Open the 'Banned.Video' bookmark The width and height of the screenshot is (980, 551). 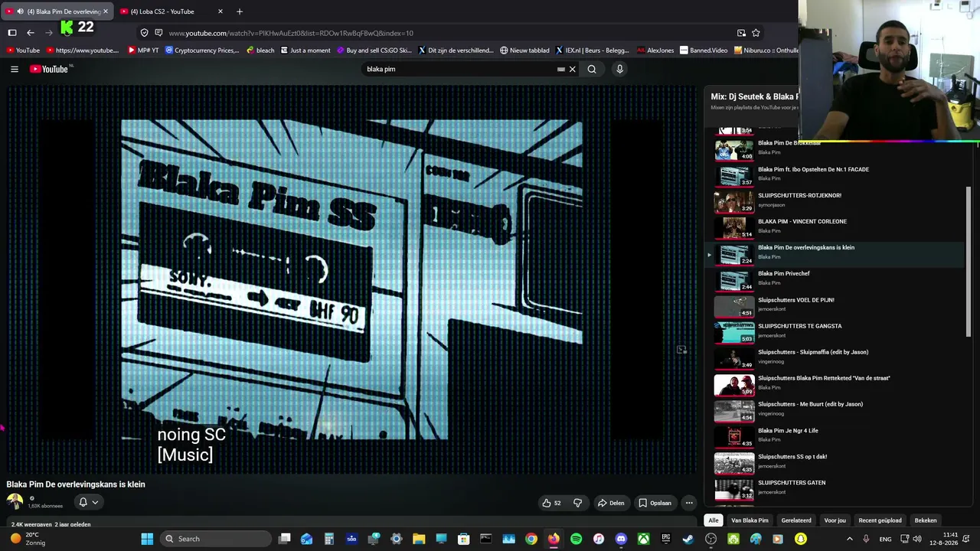tap(704, 51)
